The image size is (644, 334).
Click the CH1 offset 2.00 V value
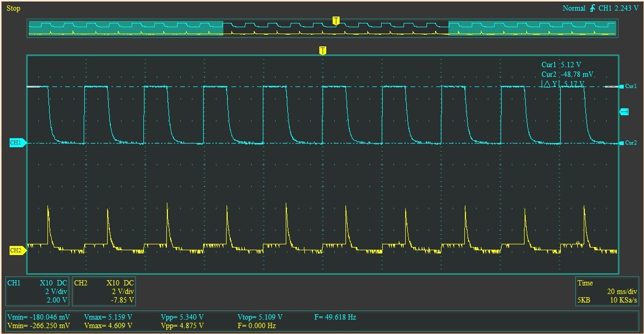[57, 300]
